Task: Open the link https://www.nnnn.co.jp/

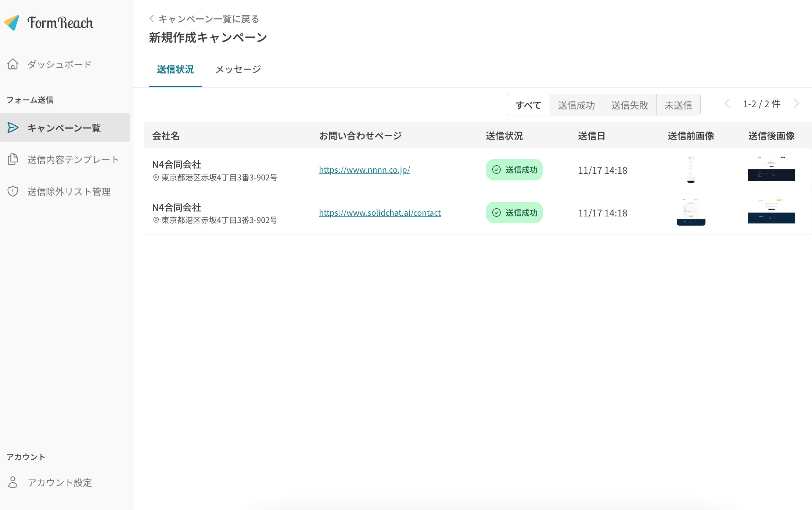Action: pos(364,170)
